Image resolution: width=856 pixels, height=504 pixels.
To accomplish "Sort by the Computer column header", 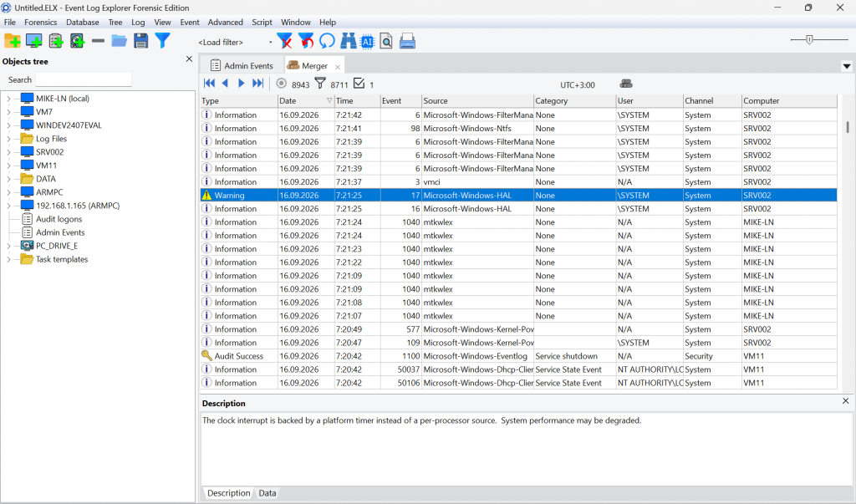I will 789,101.
